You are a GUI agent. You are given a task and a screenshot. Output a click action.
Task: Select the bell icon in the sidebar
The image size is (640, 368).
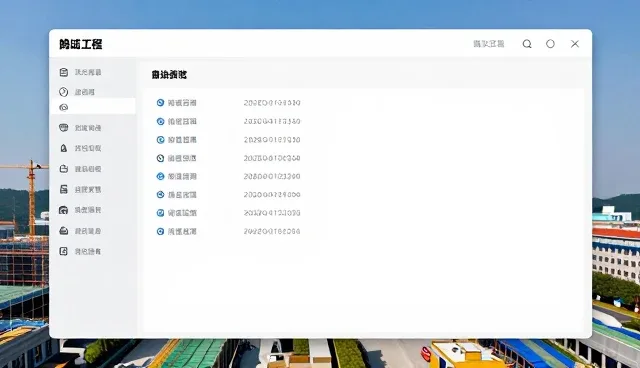point(64,148)
